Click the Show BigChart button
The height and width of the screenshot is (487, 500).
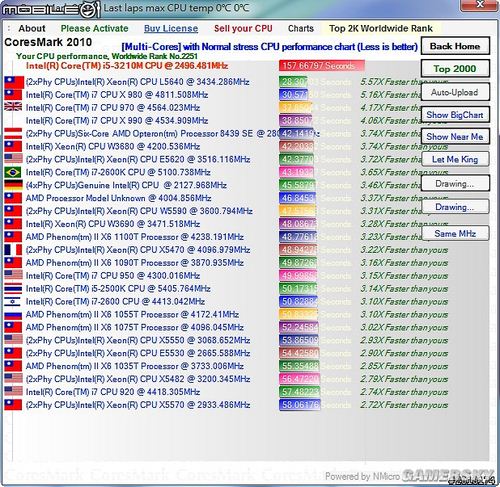(x=455, y=115)
